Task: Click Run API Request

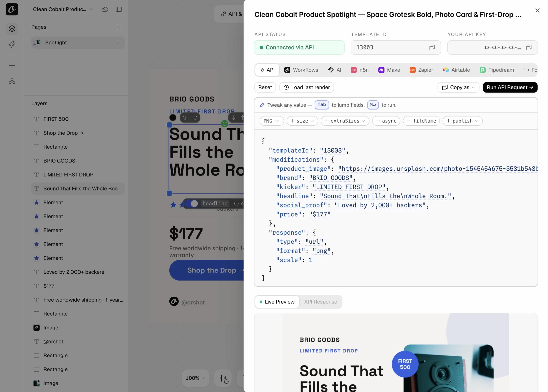Action: pyautogui.click(x=510, y=87)
